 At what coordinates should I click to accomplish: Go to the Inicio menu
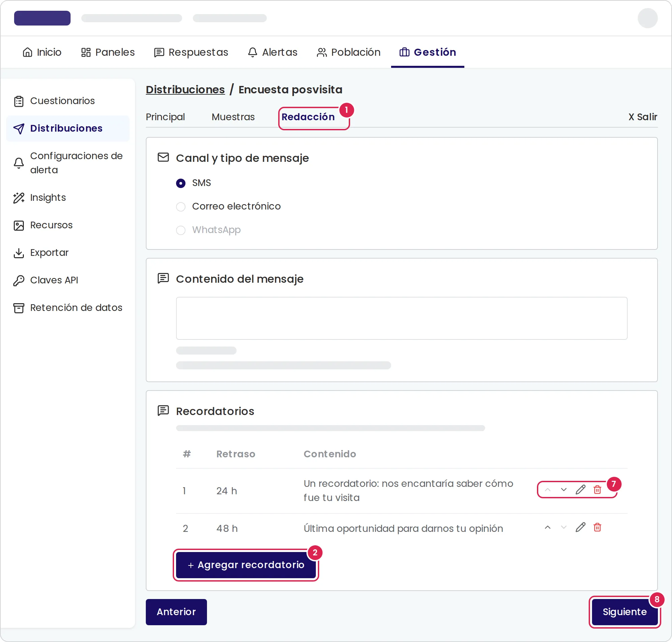(42, 52)
